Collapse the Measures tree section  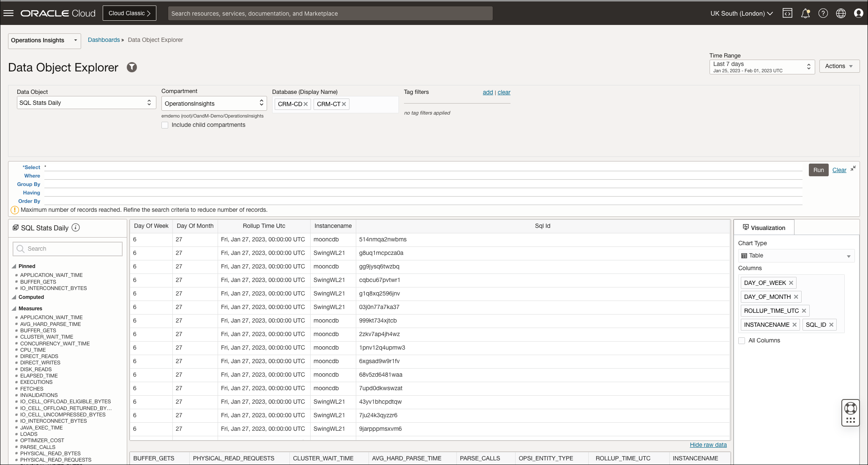(14, 309)
